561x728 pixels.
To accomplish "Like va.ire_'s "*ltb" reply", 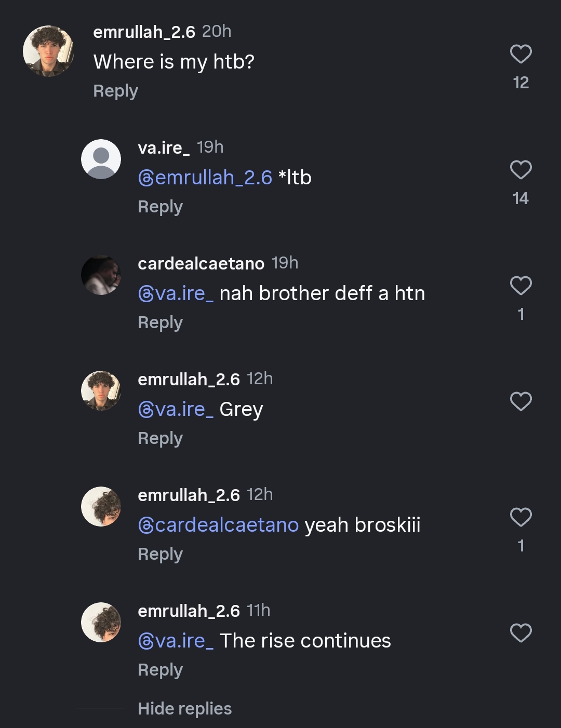I will tap(520, 170).
